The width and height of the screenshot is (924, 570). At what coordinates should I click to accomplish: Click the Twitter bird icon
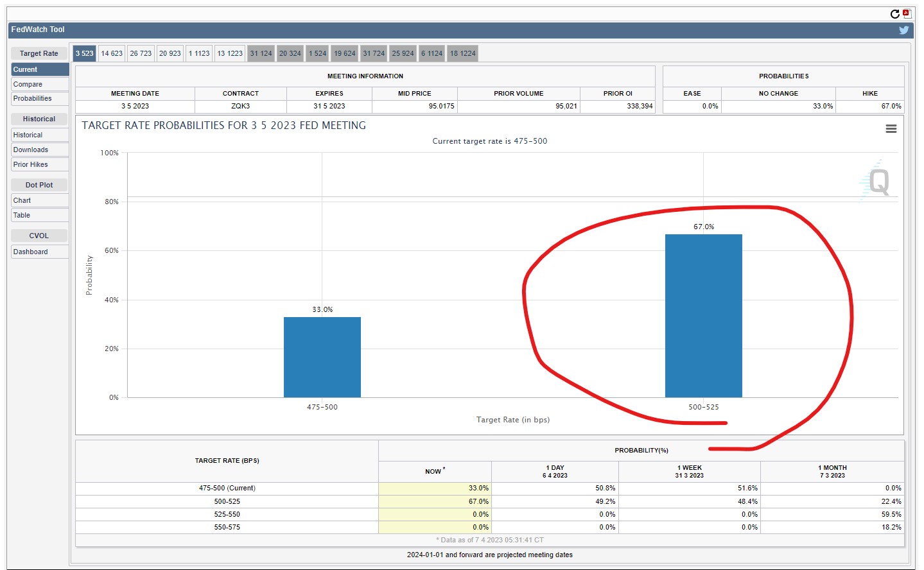coord(903,30)
